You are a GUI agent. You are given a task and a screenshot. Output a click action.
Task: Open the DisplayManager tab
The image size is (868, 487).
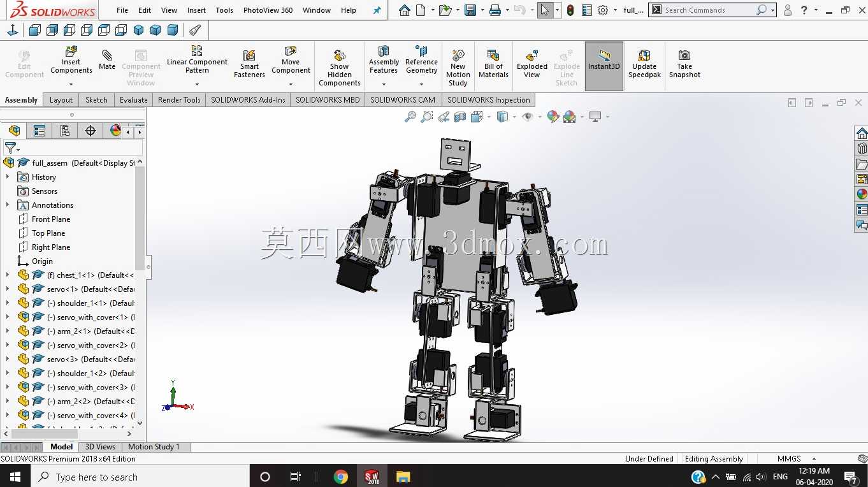115,131
